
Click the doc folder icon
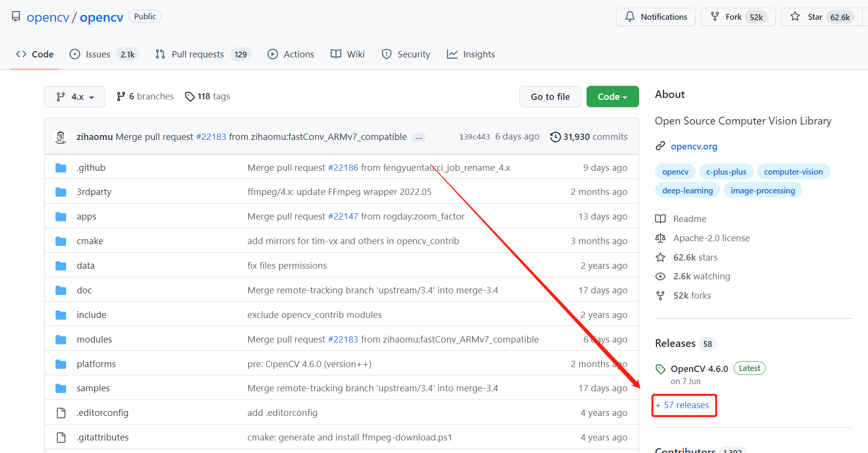tap(61, 290)
